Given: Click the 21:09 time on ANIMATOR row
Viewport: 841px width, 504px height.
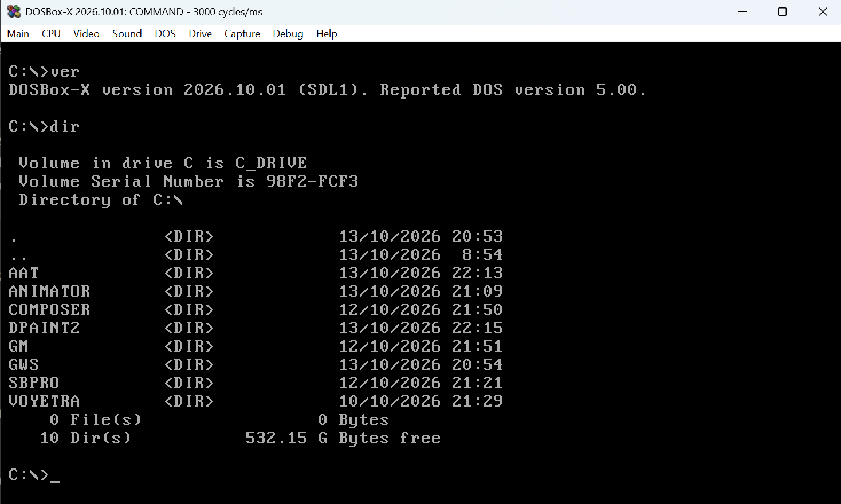Looking at the screenshot, I should click(x=477, y=292).
